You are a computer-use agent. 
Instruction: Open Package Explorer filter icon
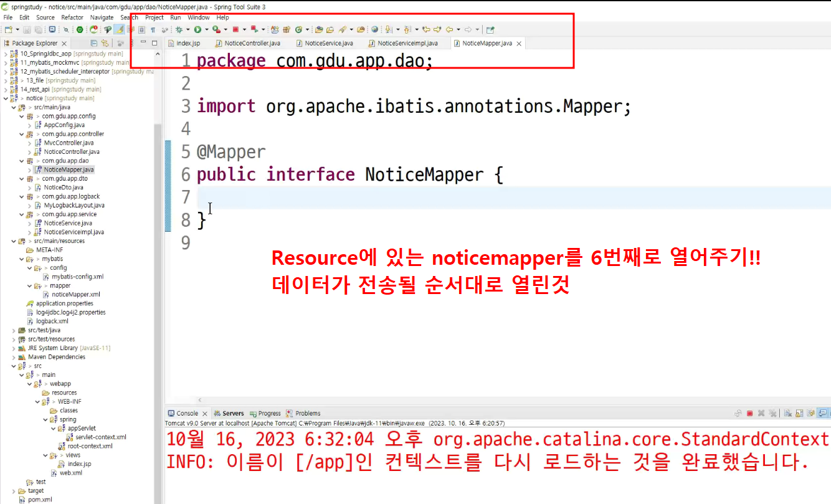(x=120, y=43)
